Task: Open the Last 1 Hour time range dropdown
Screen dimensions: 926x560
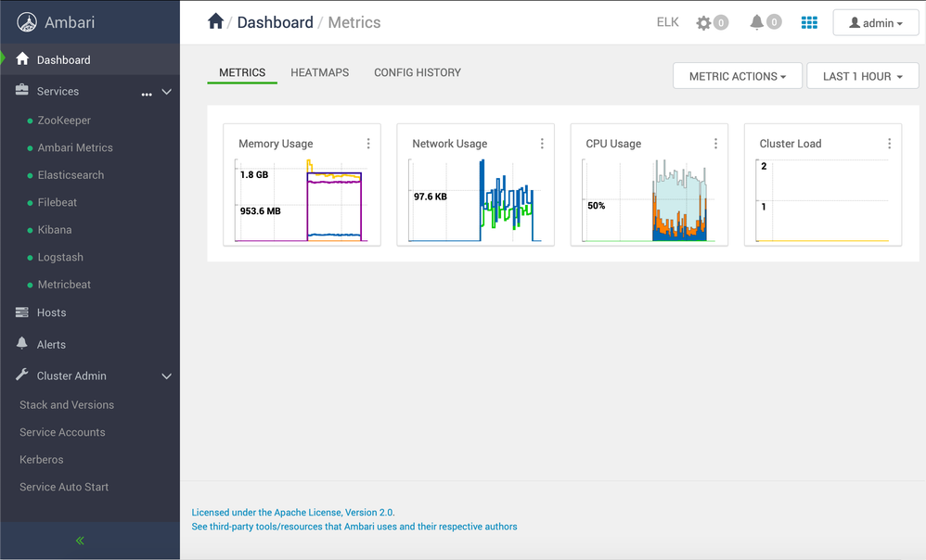Action: [862, 76]
